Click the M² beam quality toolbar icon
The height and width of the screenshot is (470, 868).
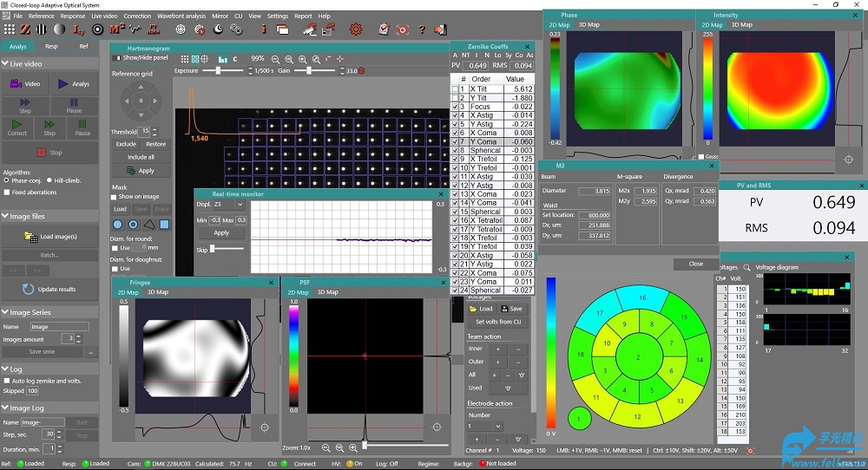[x=117, y=29]
